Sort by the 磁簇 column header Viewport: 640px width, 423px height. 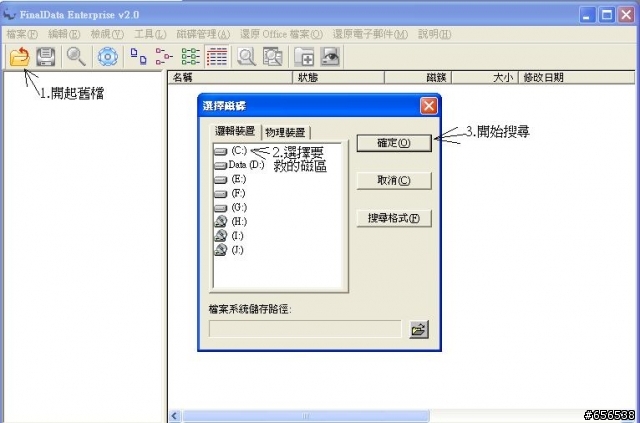coord(418,77)
